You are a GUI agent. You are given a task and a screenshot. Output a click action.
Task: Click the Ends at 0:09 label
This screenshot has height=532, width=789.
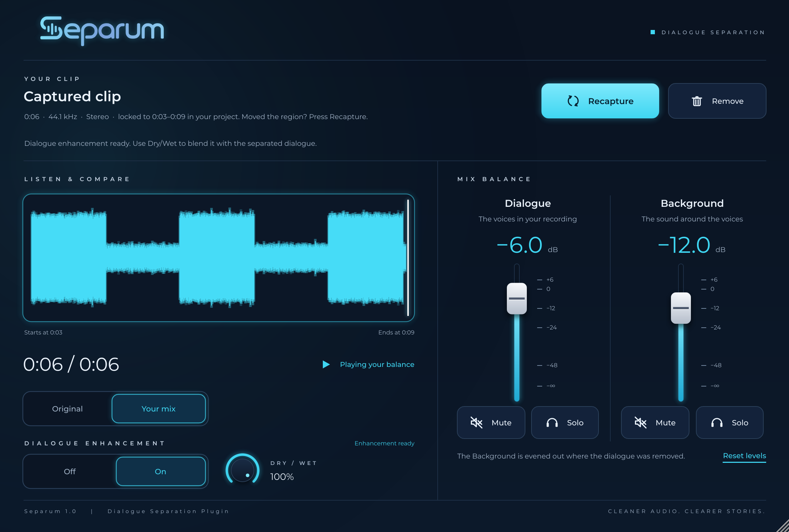click(x=396, y=332)
